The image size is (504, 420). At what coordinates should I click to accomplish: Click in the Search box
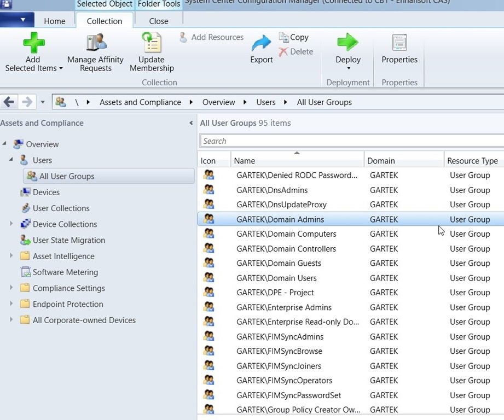[352, 141]
